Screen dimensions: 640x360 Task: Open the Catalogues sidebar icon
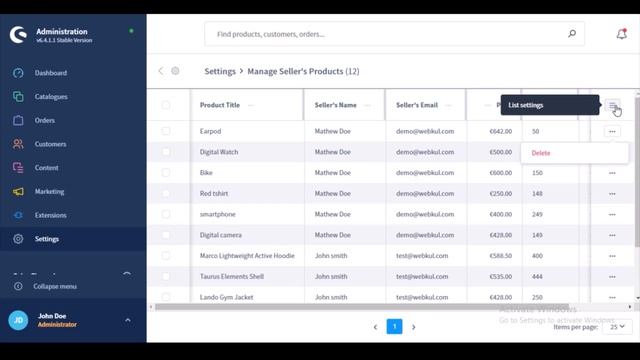tap(18, 97)
